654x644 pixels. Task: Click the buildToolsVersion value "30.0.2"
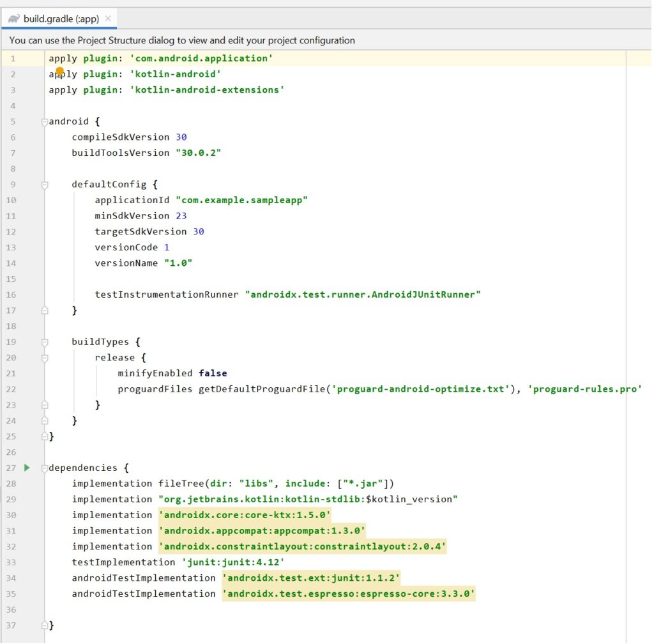(x=198, y=153)
